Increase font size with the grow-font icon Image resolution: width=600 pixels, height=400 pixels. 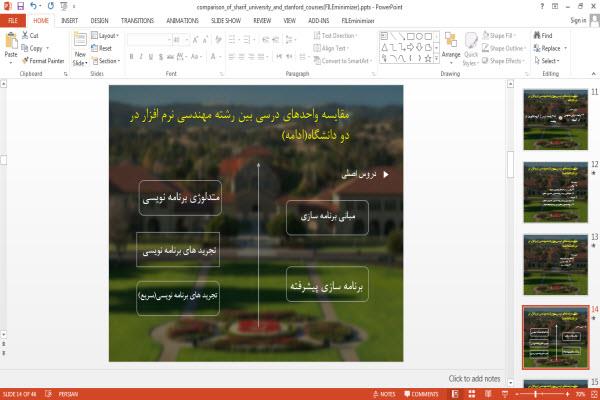tap(196, 40)
